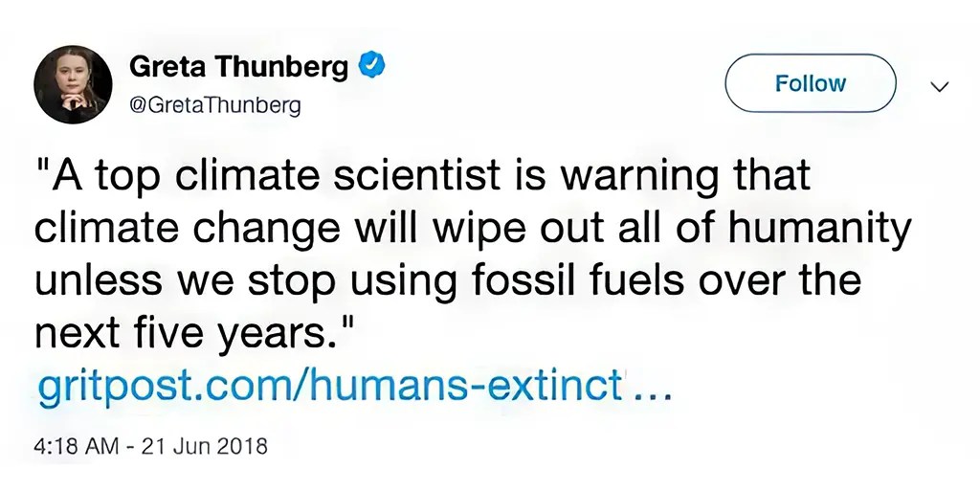Click the @GretaThunberg handle

(215, 105)
